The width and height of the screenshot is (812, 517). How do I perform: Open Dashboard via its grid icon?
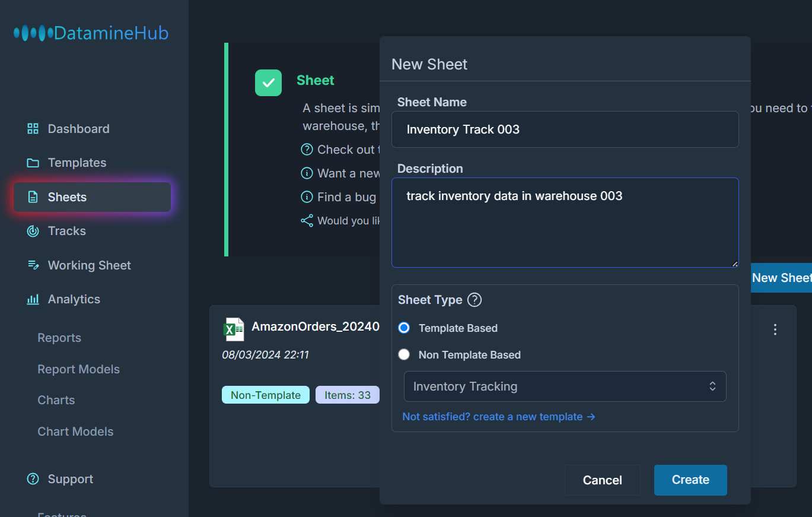click(33, 129)
